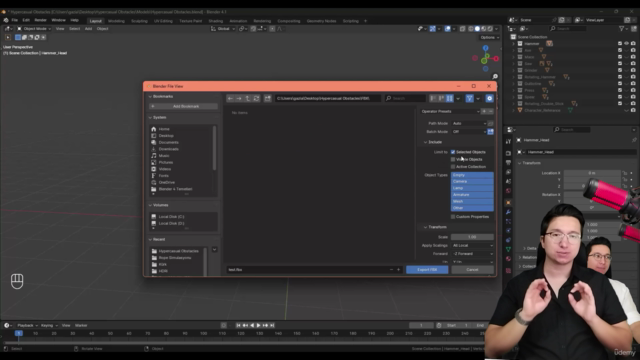Refresh the File View file list

click(256, 98)
